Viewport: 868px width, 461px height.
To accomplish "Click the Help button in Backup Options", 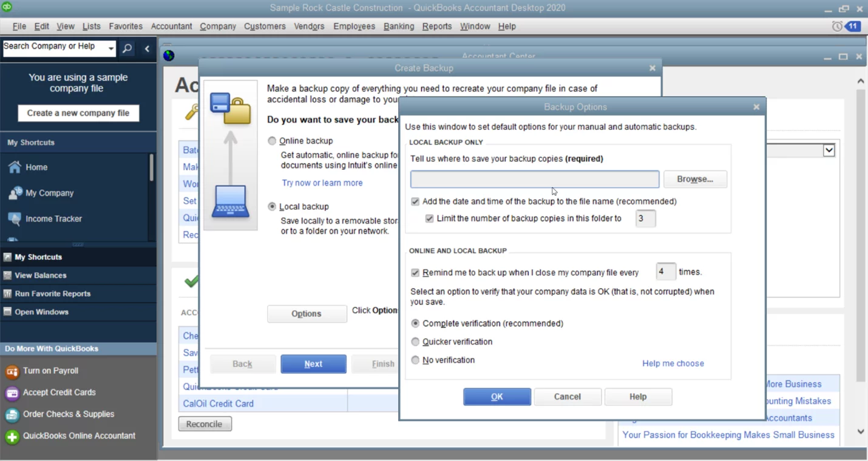I will click(x=638, y=397).
